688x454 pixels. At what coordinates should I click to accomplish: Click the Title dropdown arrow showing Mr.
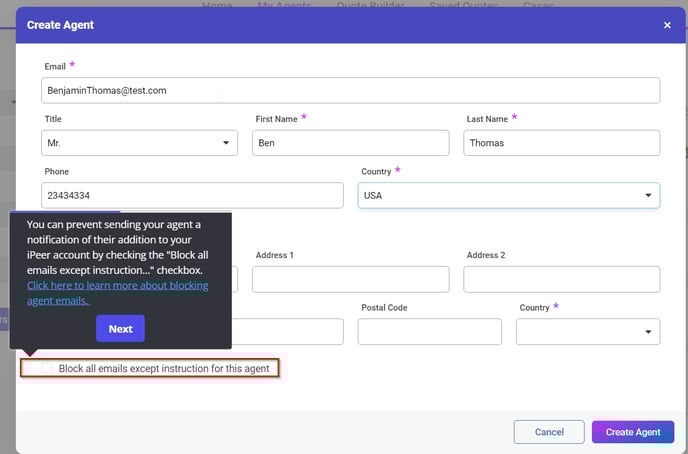pyautogui.click(x=224, y=143)
